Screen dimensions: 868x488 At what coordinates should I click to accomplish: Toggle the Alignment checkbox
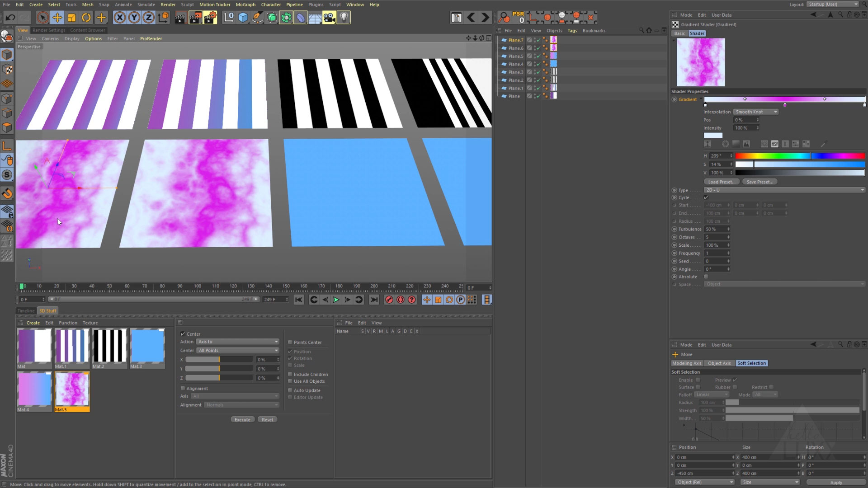tap(183, 388)
